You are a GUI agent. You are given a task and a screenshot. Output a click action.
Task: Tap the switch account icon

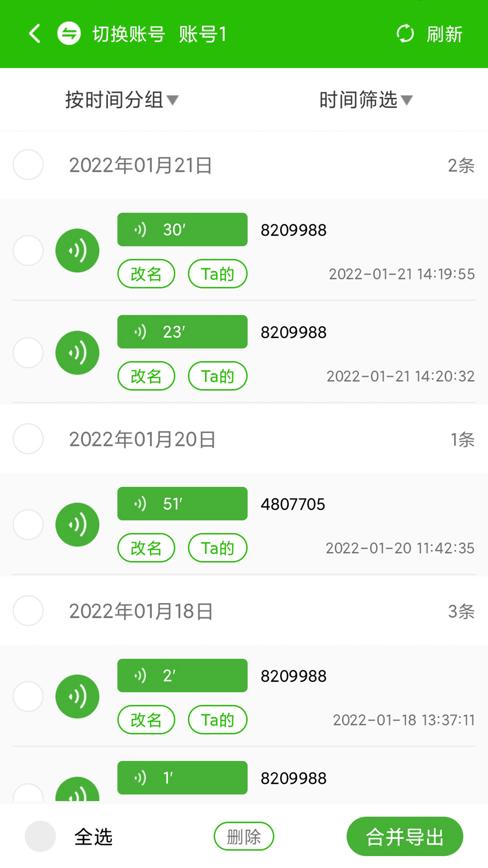coord(69,34)
